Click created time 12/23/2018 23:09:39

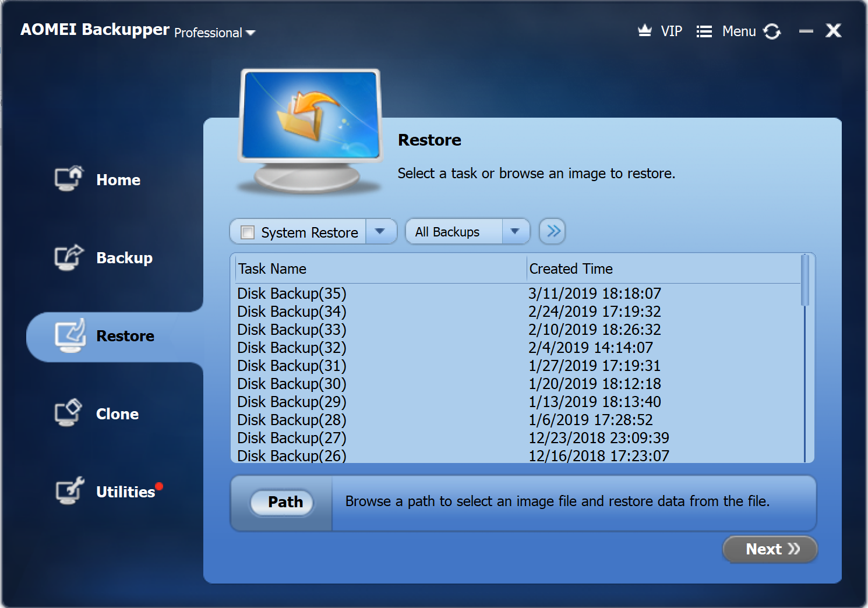point(599,438)
